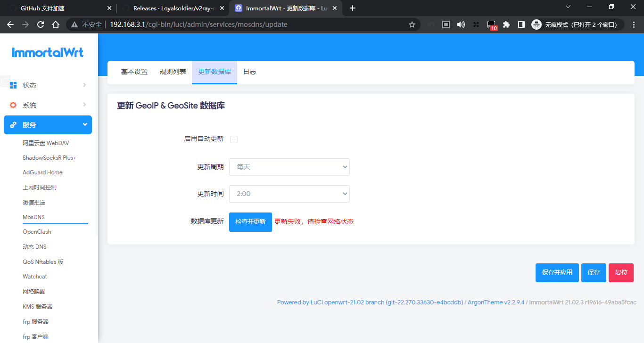Viewport: 644px width, 343px height.
Task: Open the 状态 status icon in sidebar
Action: (x=13, y=85)
